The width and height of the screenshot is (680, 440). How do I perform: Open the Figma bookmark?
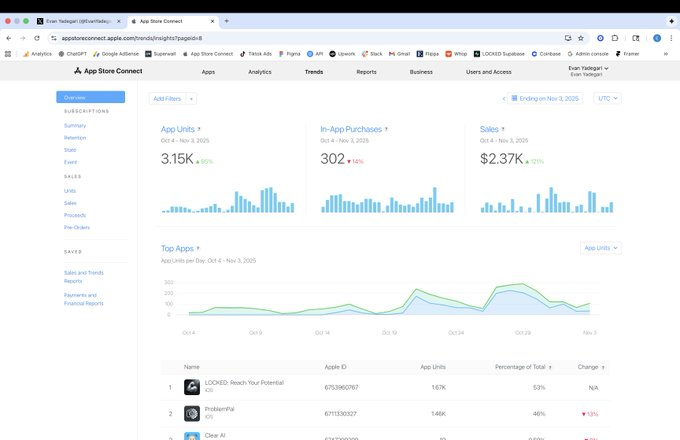(x=289, y=54)
